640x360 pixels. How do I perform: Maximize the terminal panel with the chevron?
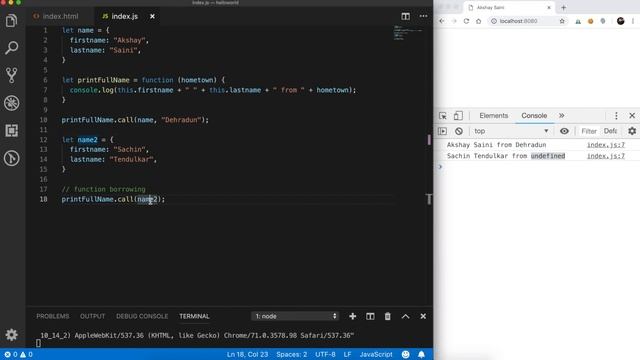pos(405,316)
